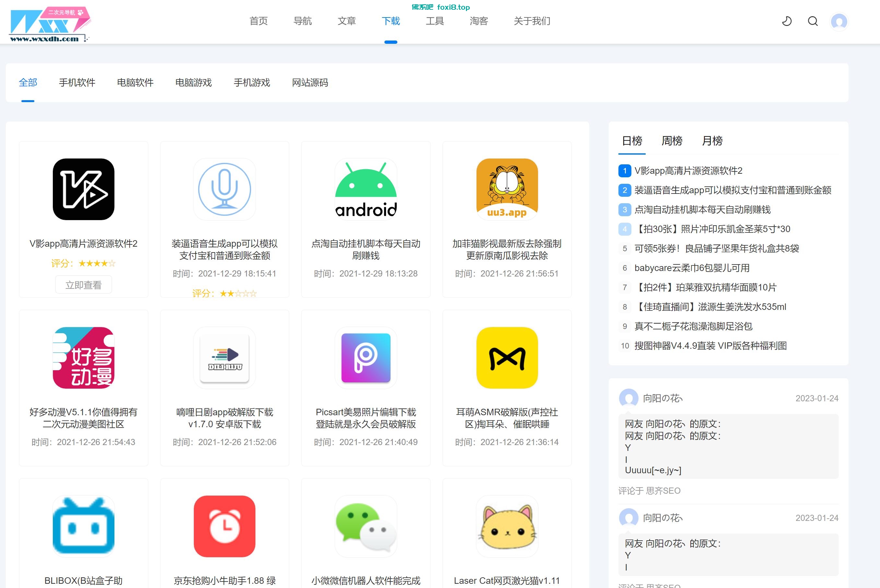Open 淘客 in top navigation

click(x=479, y=21)
